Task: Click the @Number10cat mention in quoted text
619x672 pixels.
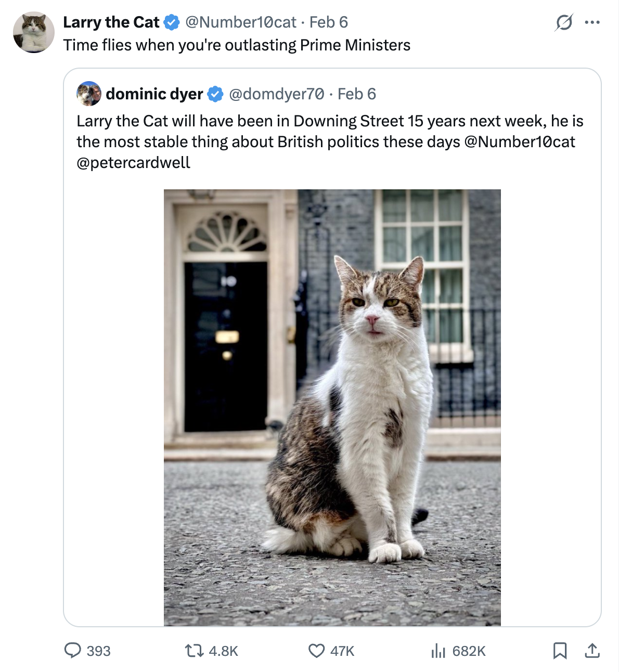Action: point(519,141)
